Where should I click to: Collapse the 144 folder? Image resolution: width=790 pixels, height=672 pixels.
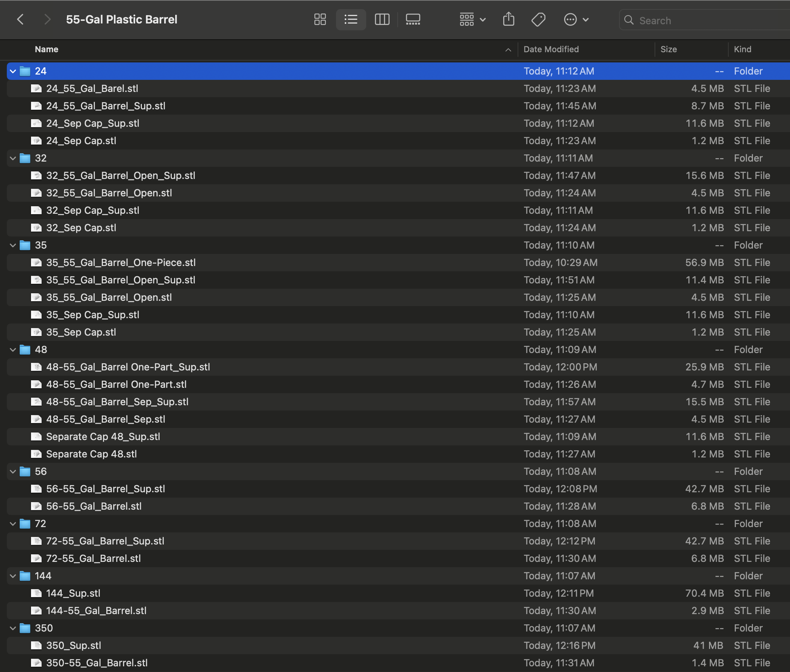point(13,576)
